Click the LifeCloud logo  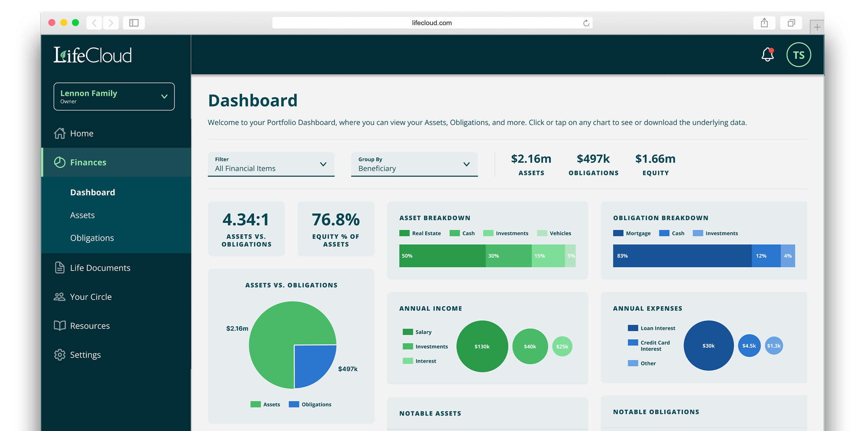click(x=92, y=55)
